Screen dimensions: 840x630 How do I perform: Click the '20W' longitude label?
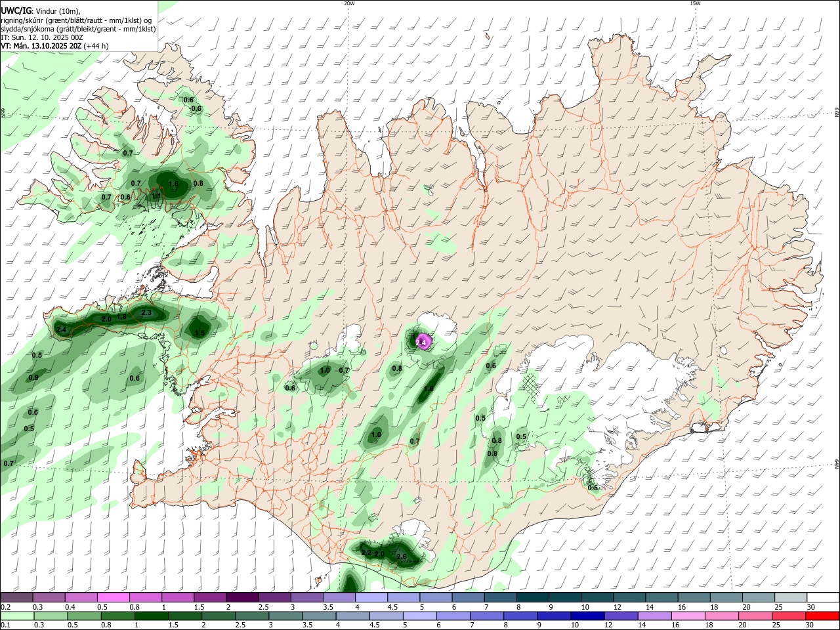[349, 3]
